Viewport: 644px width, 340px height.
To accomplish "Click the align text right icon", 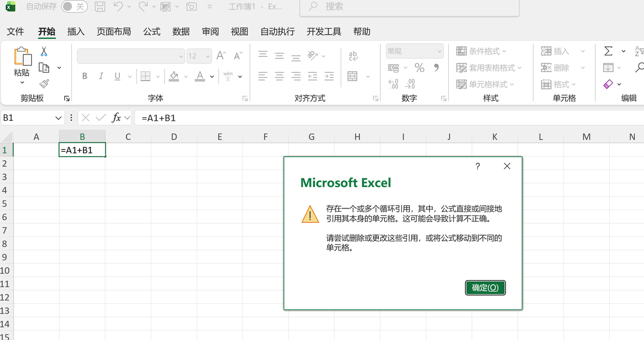I will point(296,76).
